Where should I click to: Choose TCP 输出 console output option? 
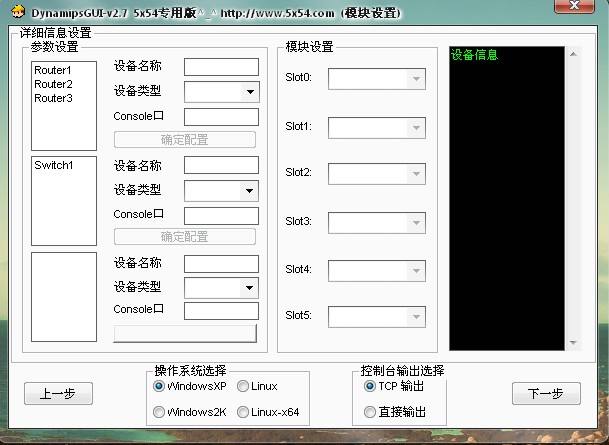(x=369, y=386)
